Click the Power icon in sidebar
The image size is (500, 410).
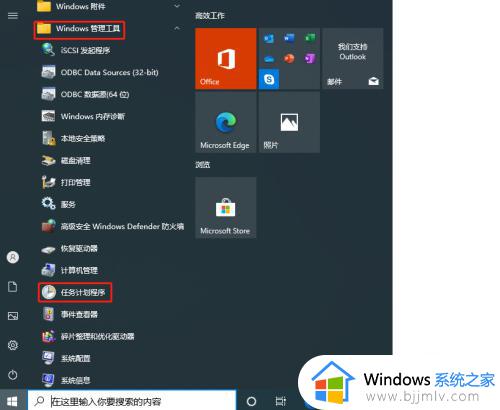coord(13,375)
